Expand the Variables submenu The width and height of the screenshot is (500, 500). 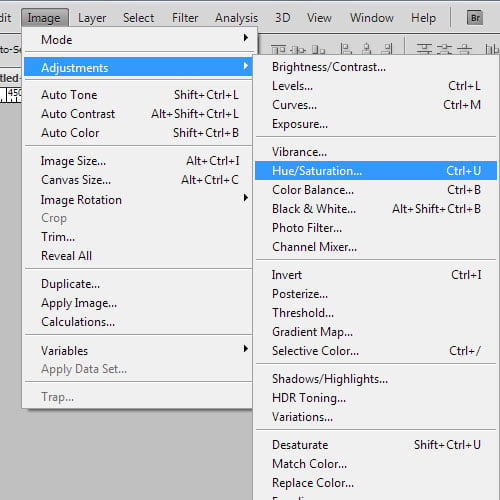[x=138, y=350]
